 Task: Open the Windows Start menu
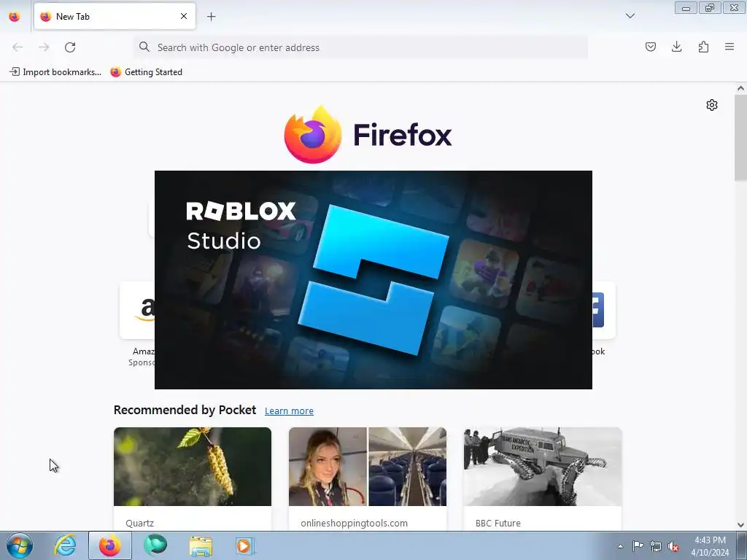tap(20, 545)
